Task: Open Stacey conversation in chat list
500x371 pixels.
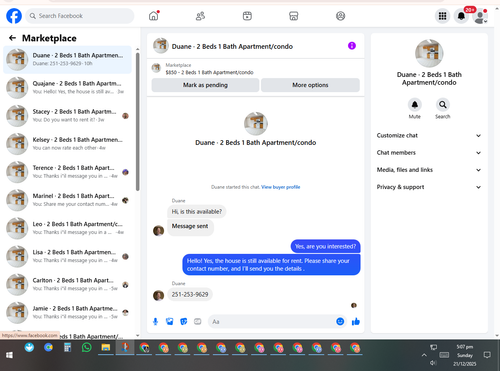Action: point(67,116)
